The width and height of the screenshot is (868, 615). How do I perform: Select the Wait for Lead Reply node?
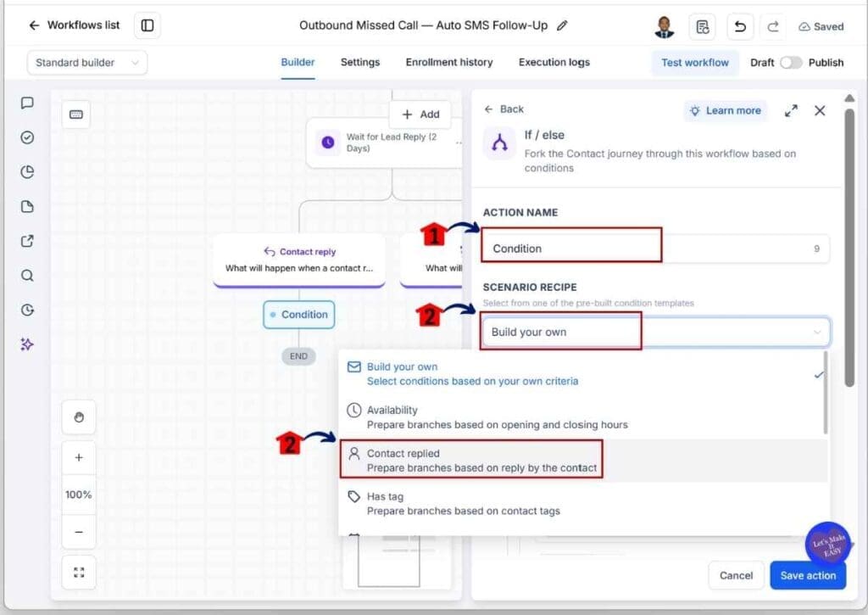pyautogui.click(x=384, y=143)
